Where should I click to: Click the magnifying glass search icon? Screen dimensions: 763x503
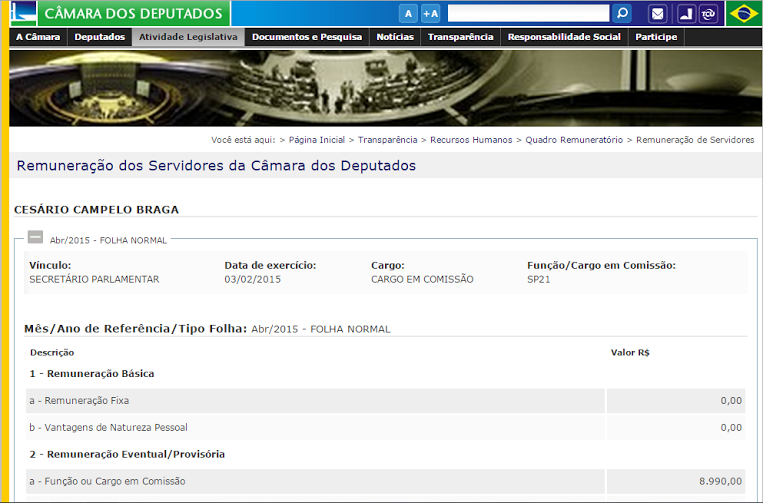tap(622, 13)
